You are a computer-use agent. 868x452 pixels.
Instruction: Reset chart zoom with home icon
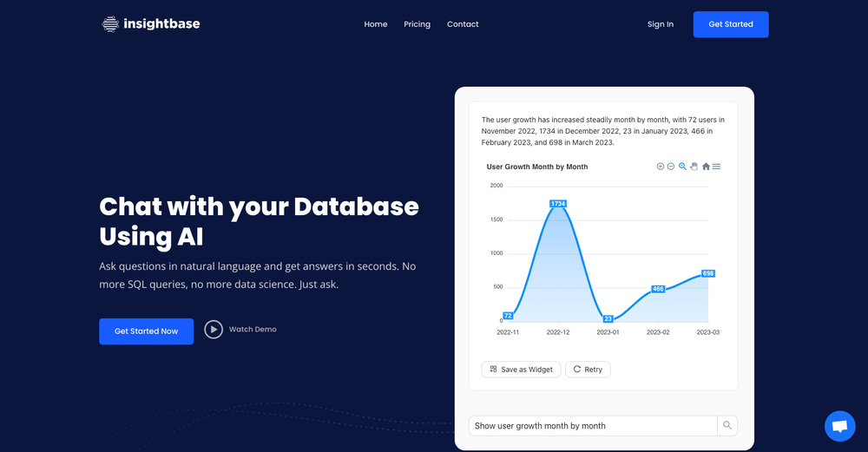pos(706,167)
